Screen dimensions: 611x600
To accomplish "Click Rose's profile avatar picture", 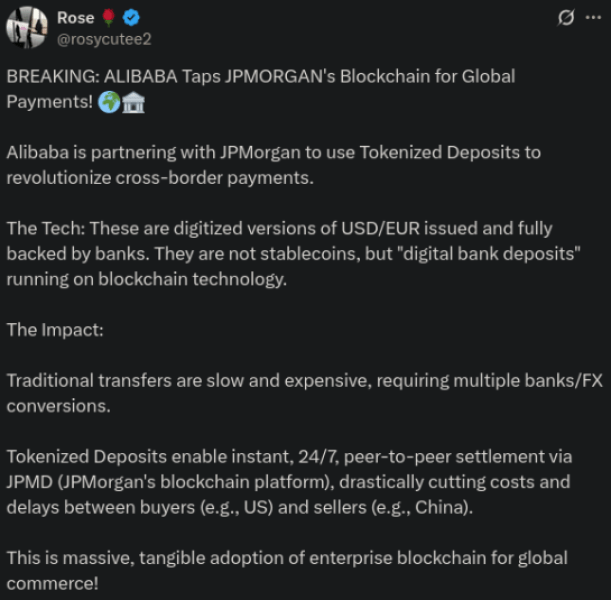I will pos(26,27).
